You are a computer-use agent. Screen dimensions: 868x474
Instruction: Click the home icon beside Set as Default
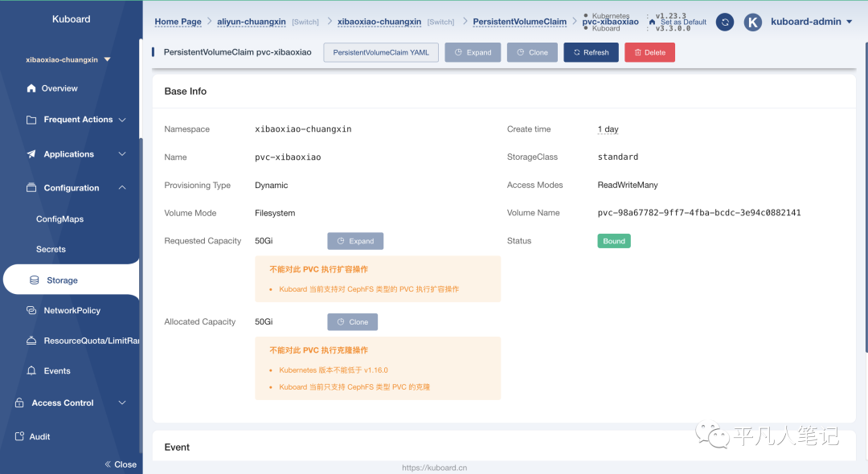[x=652, y=22]
